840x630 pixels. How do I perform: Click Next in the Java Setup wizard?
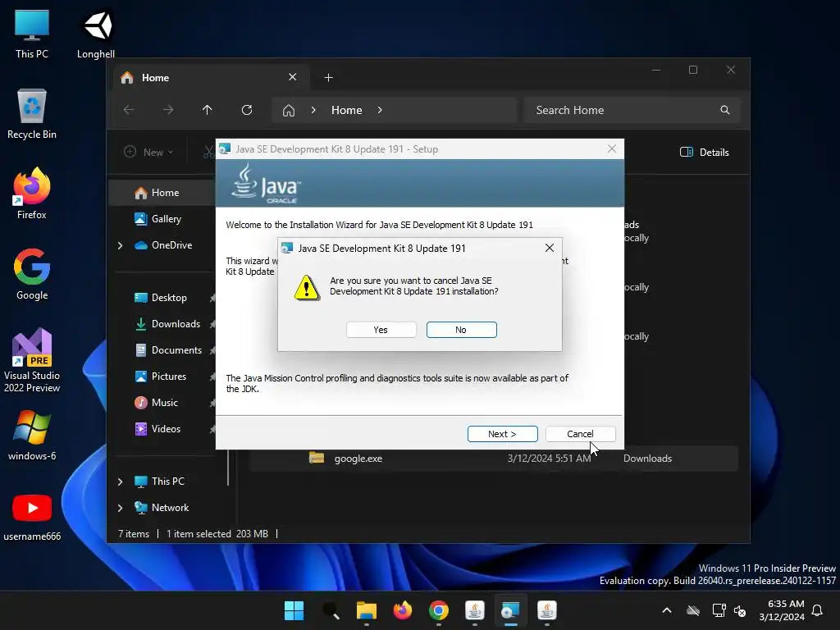point(502,434)
